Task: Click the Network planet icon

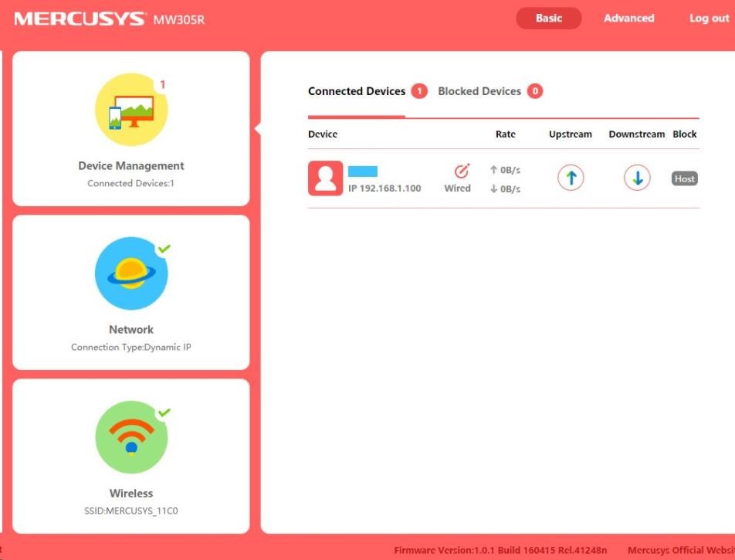Action: 131,273
